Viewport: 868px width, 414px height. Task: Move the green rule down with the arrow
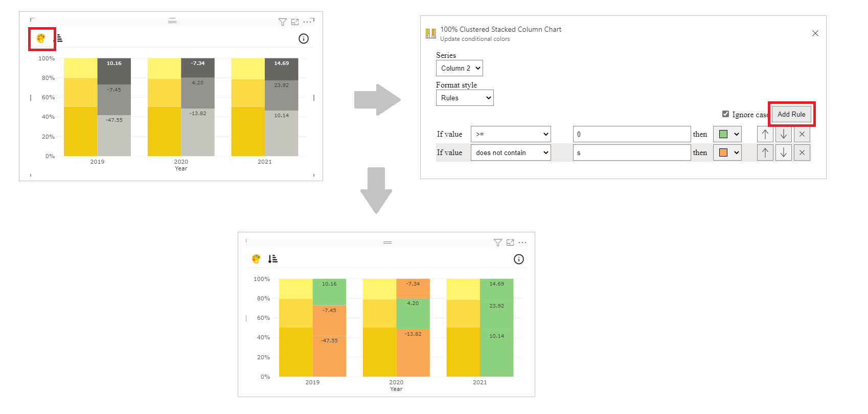[783, 134]
